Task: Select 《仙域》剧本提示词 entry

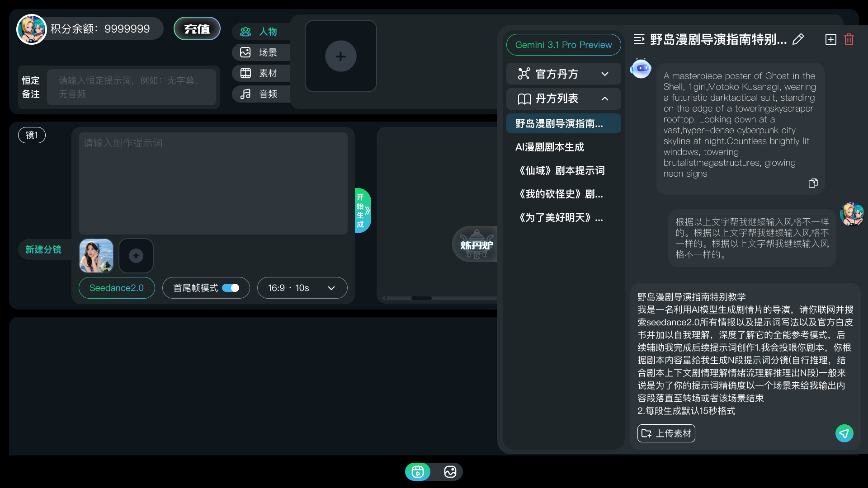Action: [560, 170]
